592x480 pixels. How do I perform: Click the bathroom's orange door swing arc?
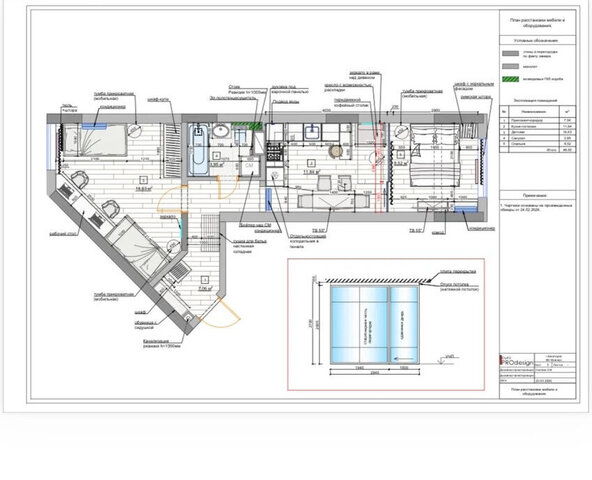228,188
